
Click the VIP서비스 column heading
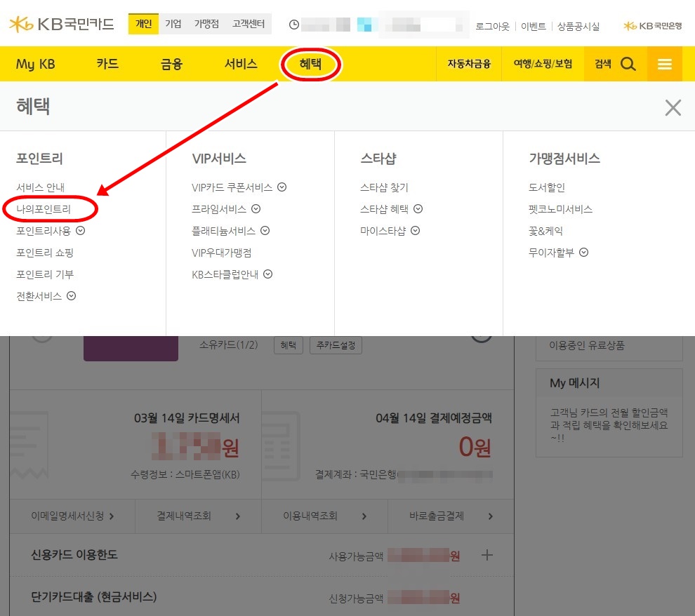point(219,158)
